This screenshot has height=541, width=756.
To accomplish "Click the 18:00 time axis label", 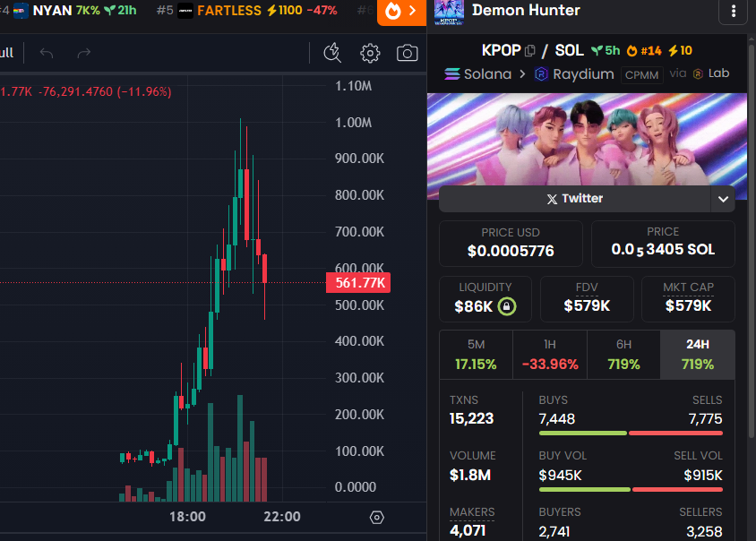I will (x=187, y=517).
